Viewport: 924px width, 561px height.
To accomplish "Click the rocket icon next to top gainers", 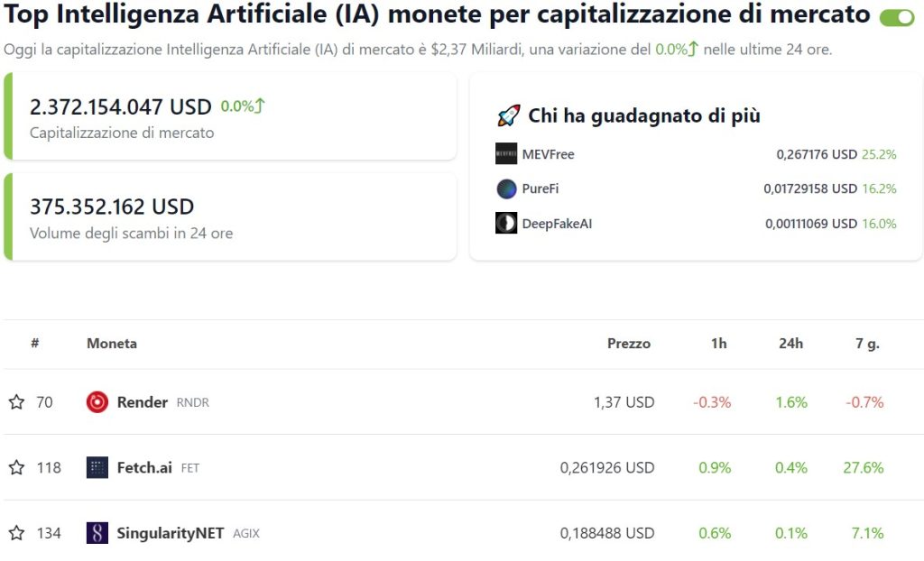I will coord(509,116).
